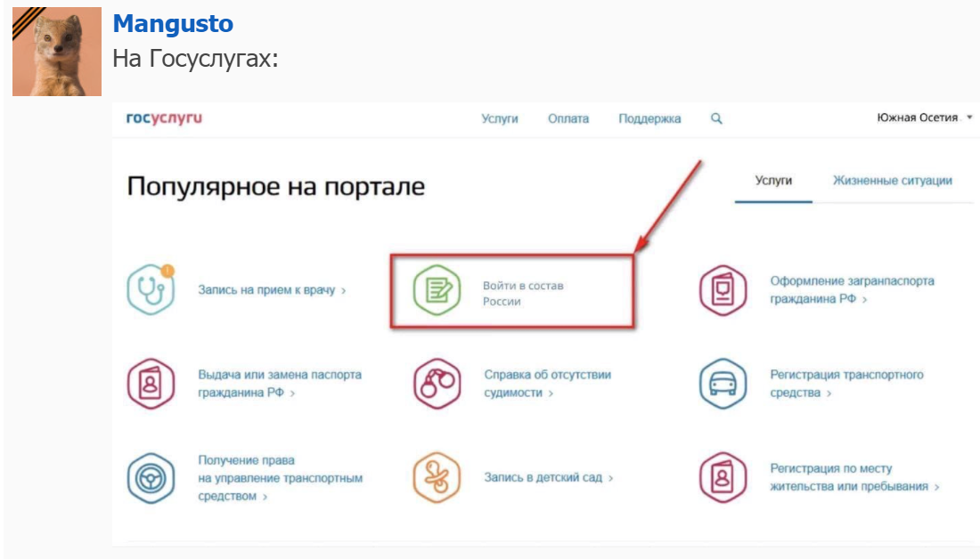This screenshot has width=980, height=559.
Task: Click the bus vehicle registration icon
Action: coord(723,384)
